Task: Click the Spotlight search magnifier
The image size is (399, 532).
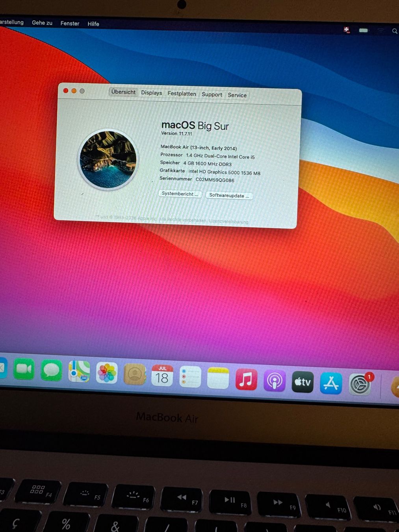Action: (x=394, y=31)
